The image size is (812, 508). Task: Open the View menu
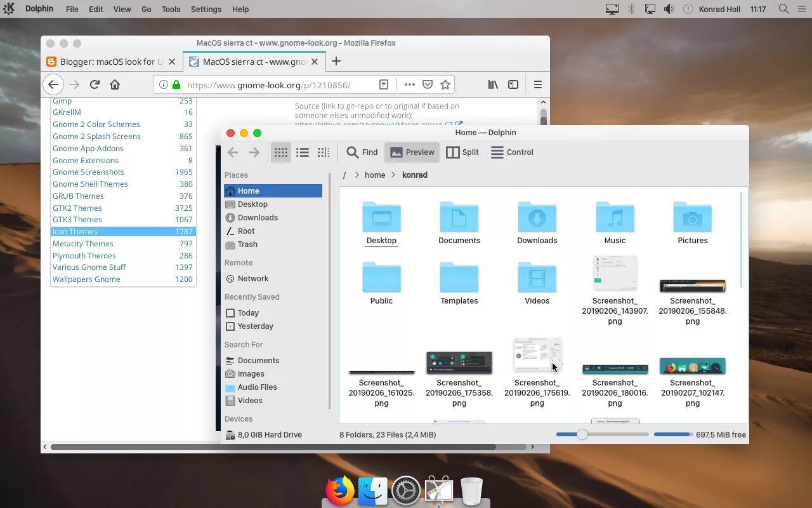tap(122, 9)
